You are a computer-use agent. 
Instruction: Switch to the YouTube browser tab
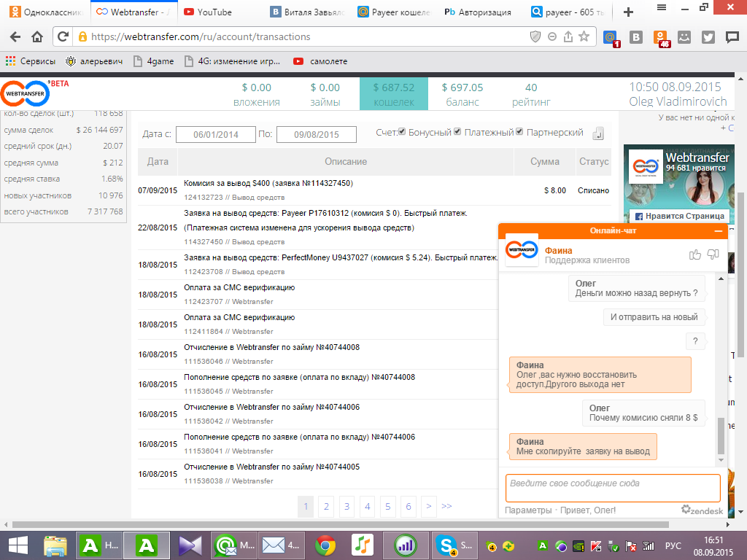pyautogui.click(x=214, y=12)
